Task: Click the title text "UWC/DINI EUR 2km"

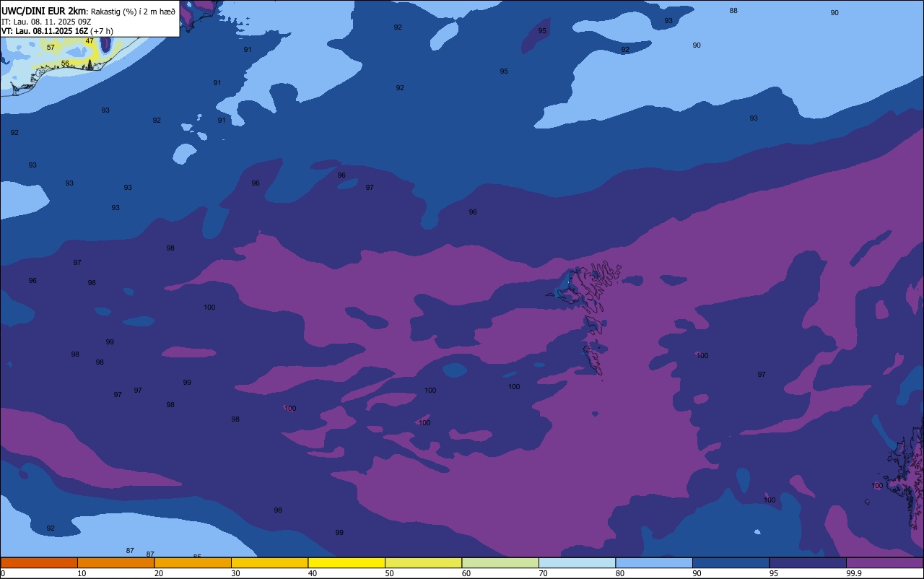Action: [x=44, y=11]
